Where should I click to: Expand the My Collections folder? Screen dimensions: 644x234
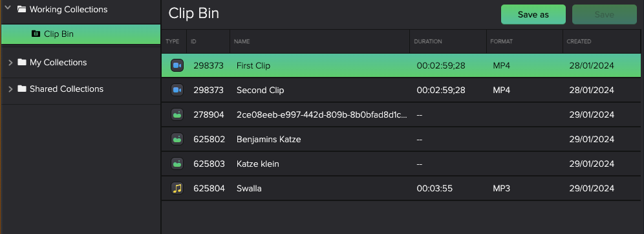pyautogui.click(x=11, y=63)
